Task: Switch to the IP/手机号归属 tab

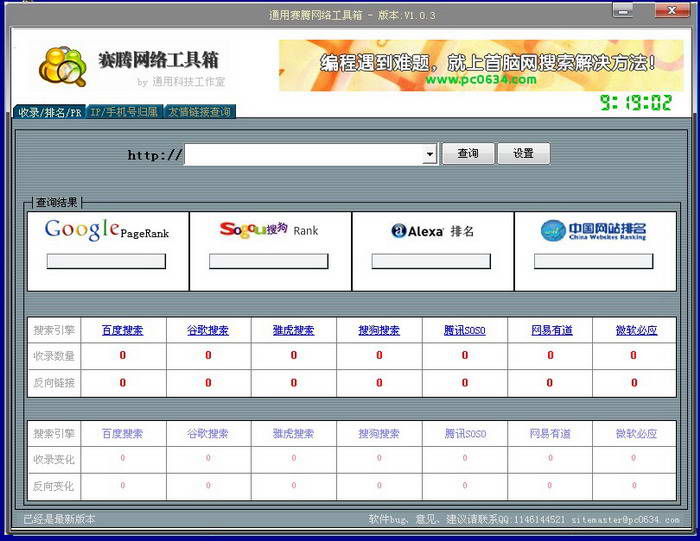Action: pos(124,112)
